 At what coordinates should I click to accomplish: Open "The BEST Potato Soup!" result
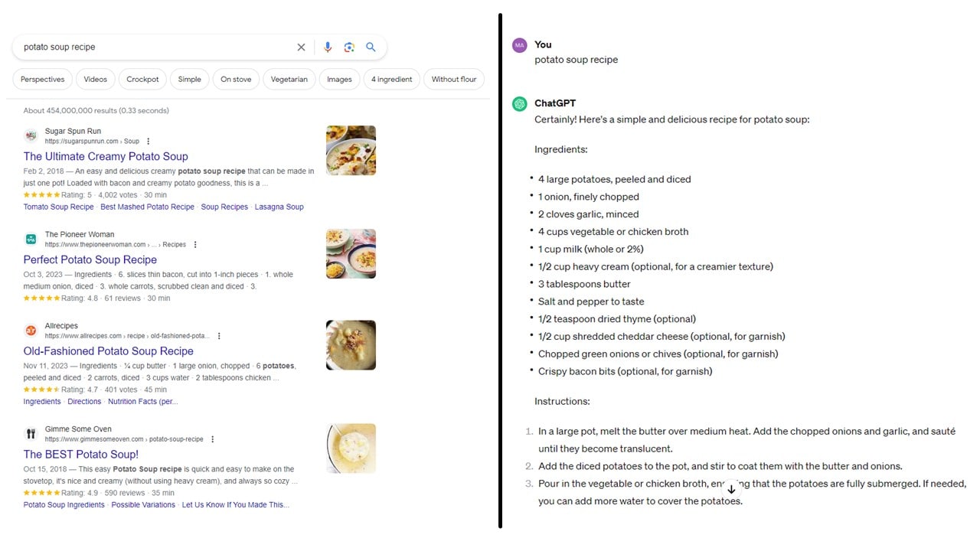(80, 454)
